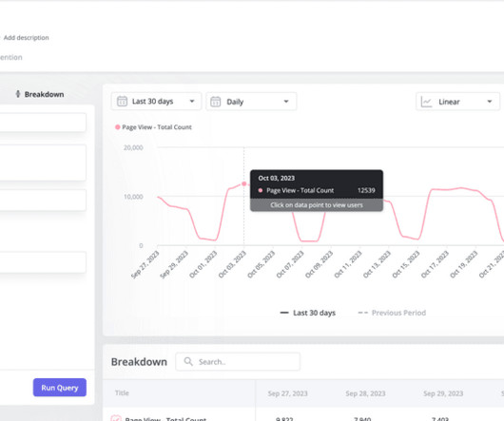
Task: Open the Last 30 days date range dropdown
Action: (156, 102)
